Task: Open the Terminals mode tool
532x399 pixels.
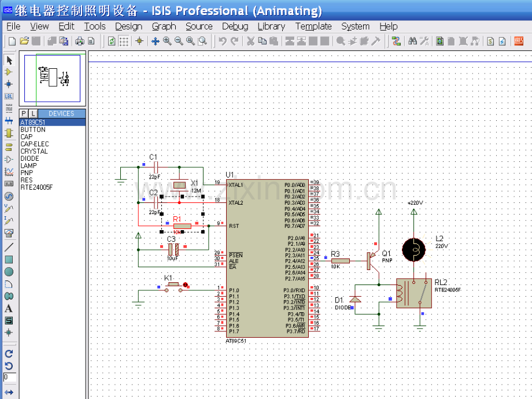Action: 9,147
